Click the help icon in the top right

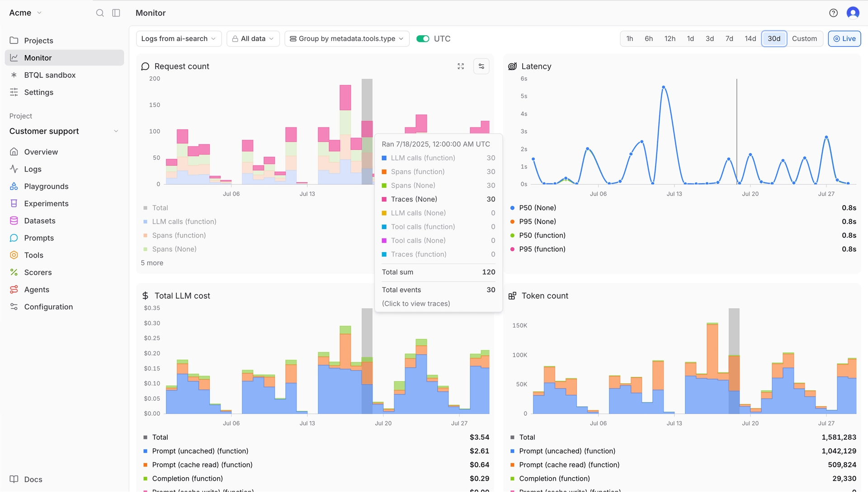tap(833, 13)
